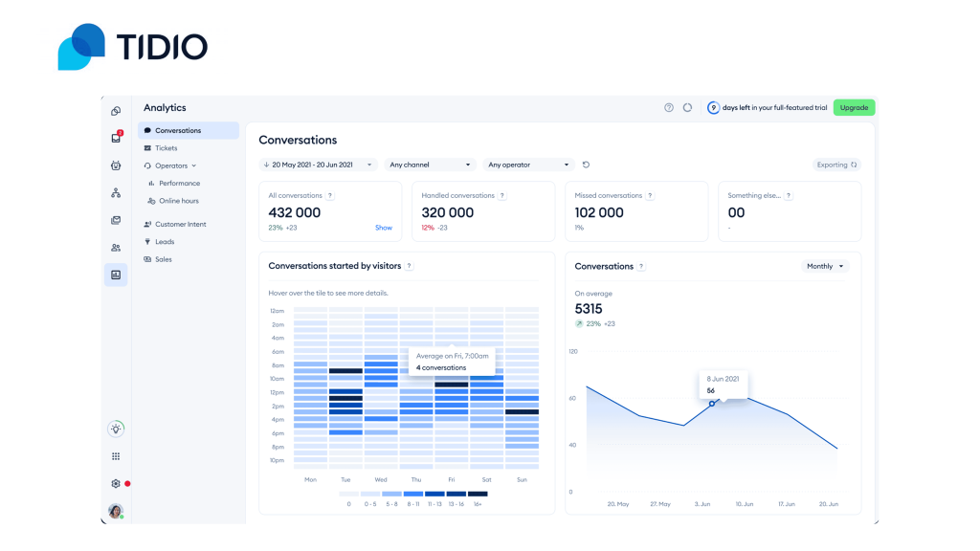This screenshot has width=980, height=551.
Task: Click the lightbulb tips icon
Action: (x=116, y=430)
